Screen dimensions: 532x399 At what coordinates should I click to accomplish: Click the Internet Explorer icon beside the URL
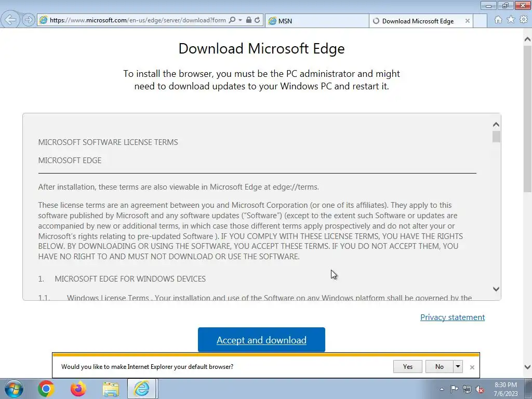tap(43, 20)
